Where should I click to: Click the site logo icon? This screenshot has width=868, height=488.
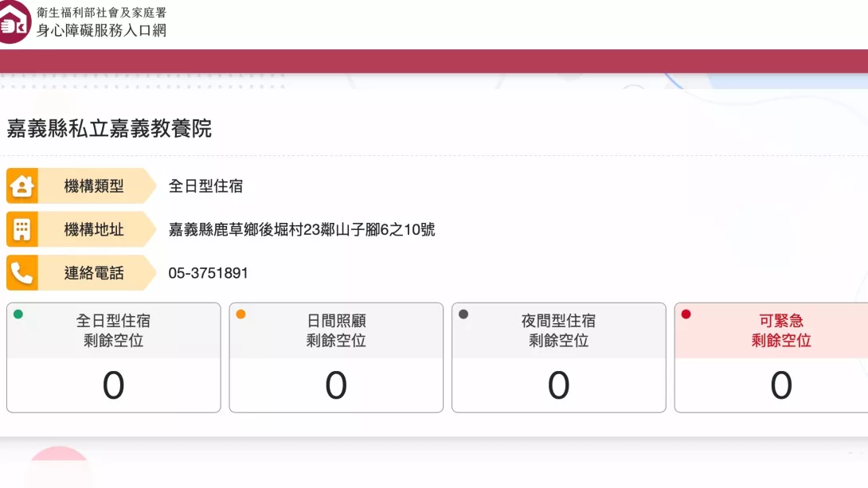(14, 21)
